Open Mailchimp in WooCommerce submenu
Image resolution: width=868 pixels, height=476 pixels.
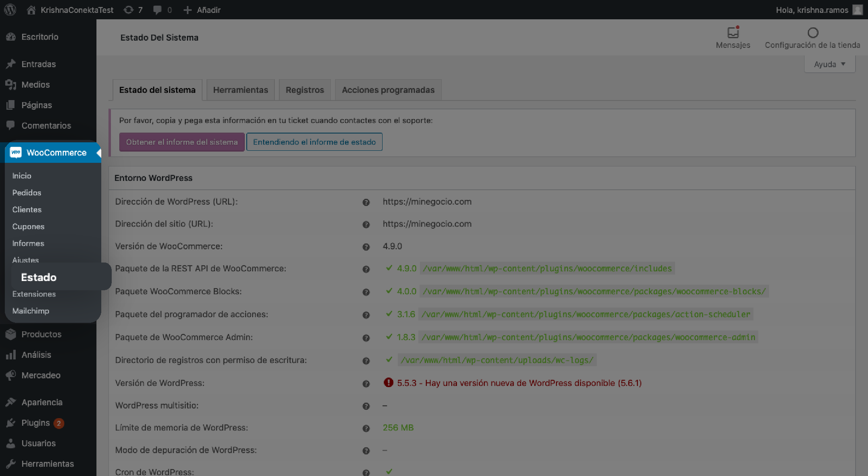[31, 311]
